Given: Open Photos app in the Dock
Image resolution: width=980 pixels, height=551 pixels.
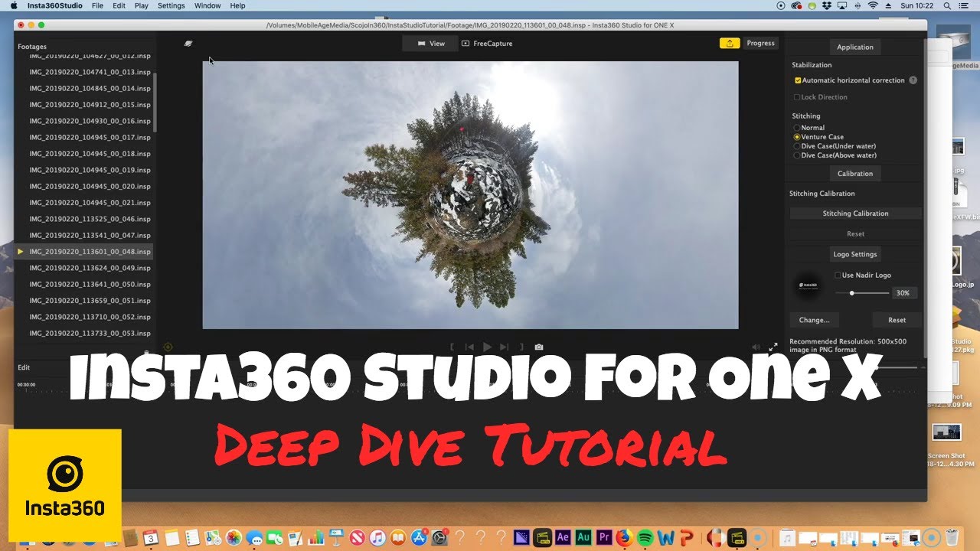Looking at the screenshot, I should tap(234, 537).
